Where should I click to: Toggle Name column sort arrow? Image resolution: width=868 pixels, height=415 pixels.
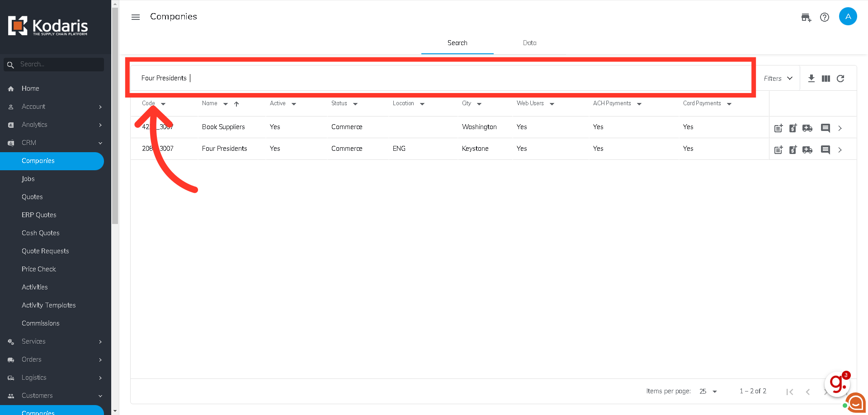(x=236, y=104)
